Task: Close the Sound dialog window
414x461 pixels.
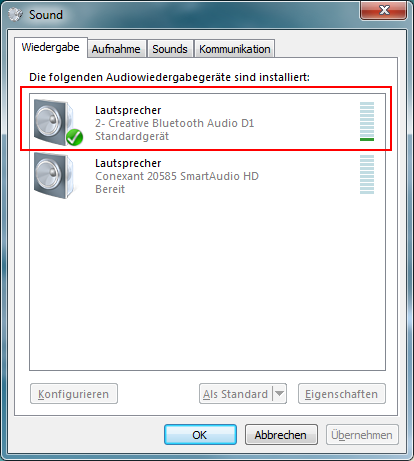Action: pyautogui.click(x=384, y=10)
